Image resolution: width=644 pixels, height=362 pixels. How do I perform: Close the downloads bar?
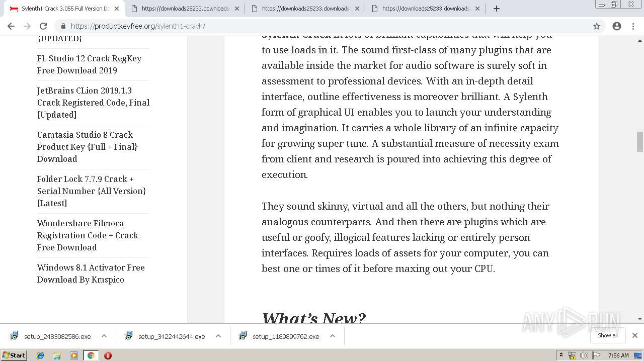pyautogui.click(x=635, y=335)
